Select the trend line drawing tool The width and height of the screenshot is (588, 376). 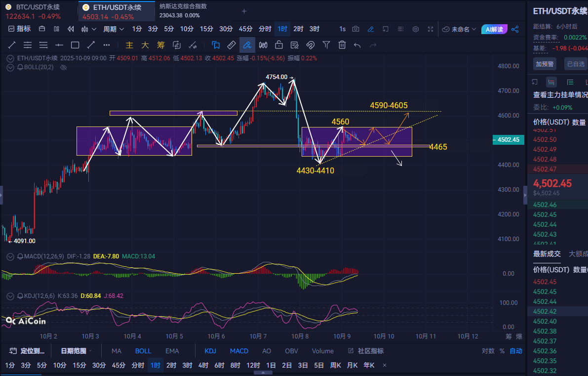tap(12, 45)
